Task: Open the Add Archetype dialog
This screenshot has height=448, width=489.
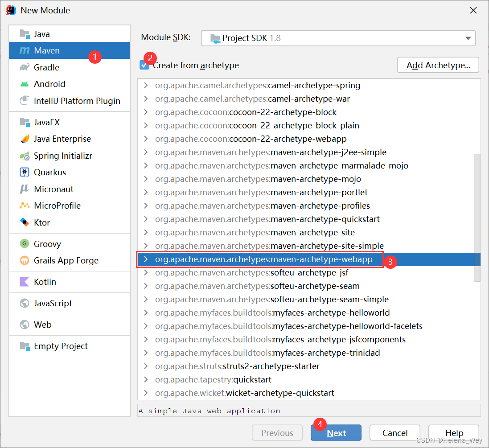Action: tap(437, 65)
